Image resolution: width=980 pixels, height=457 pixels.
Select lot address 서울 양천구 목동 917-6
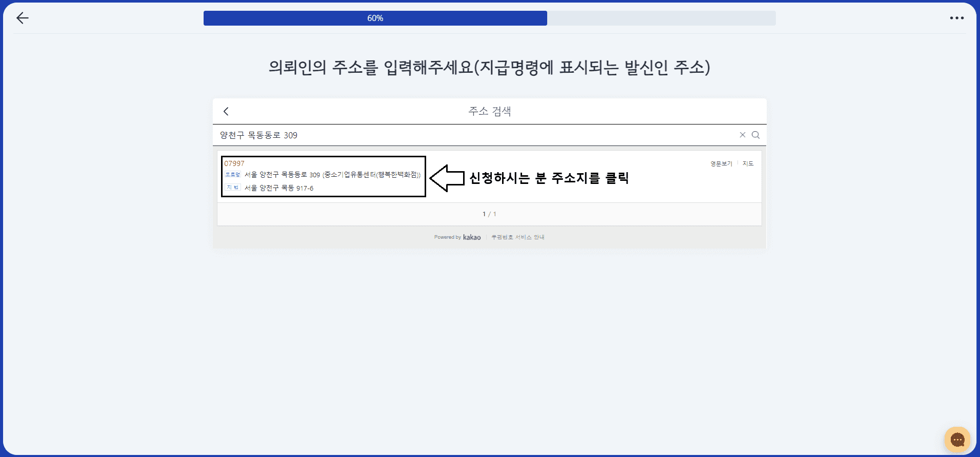(278, 188)
